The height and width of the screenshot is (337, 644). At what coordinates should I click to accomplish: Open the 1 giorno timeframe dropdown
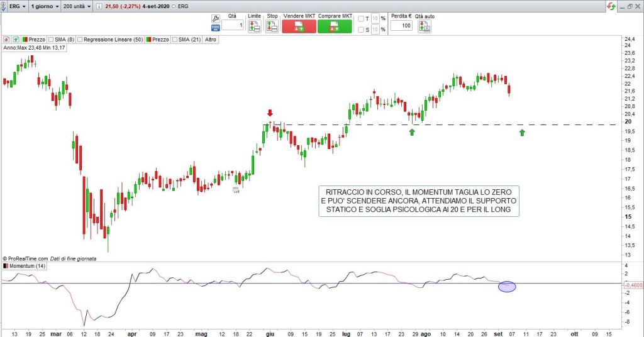[43, 5]
